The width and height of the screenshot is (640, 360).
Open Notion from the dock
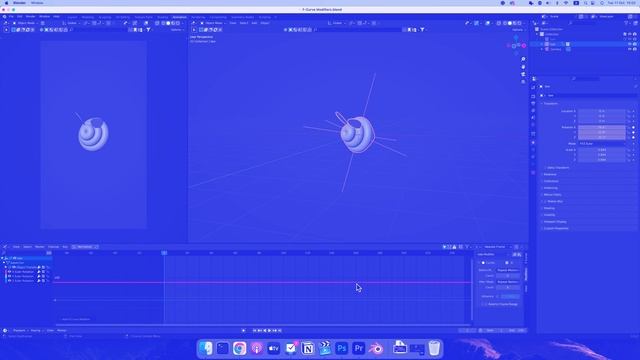(308, 348)
